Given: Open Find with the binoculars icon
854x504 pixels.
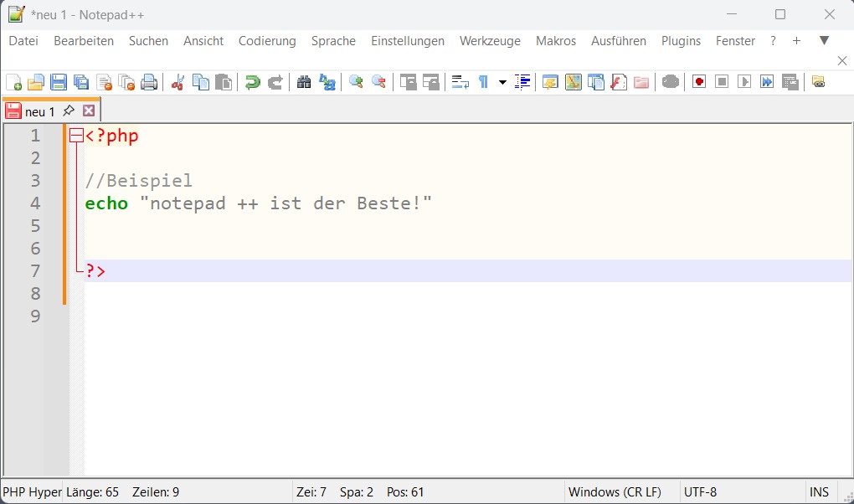Looking at the screenshot, I should (304, 82).
